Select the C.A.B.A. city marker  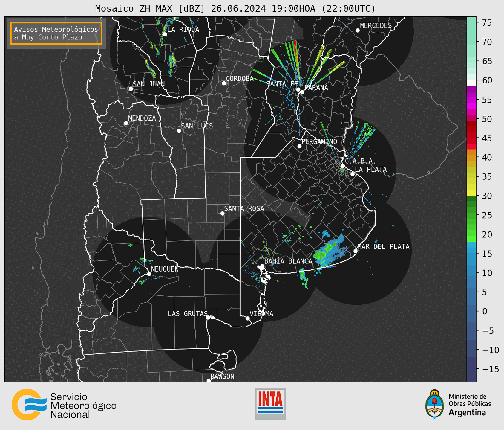343,166
